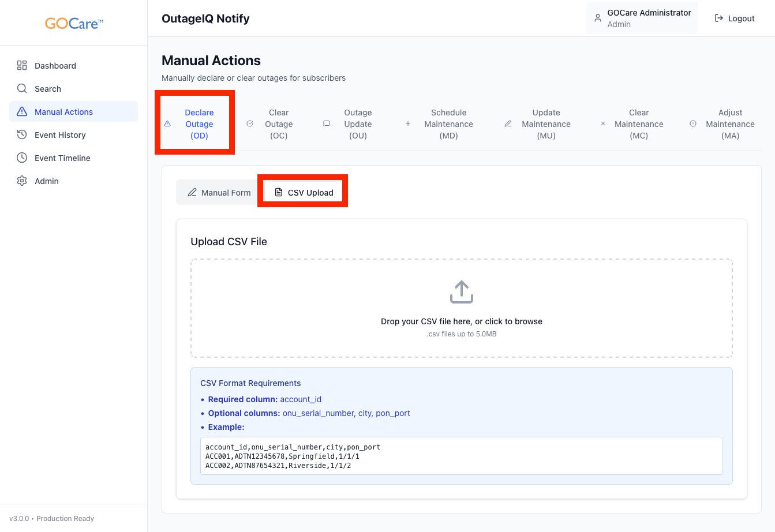The height and width of the screenshot is (532, 775).
Task: Click the Admin gear icon
Action: point(22,181)
